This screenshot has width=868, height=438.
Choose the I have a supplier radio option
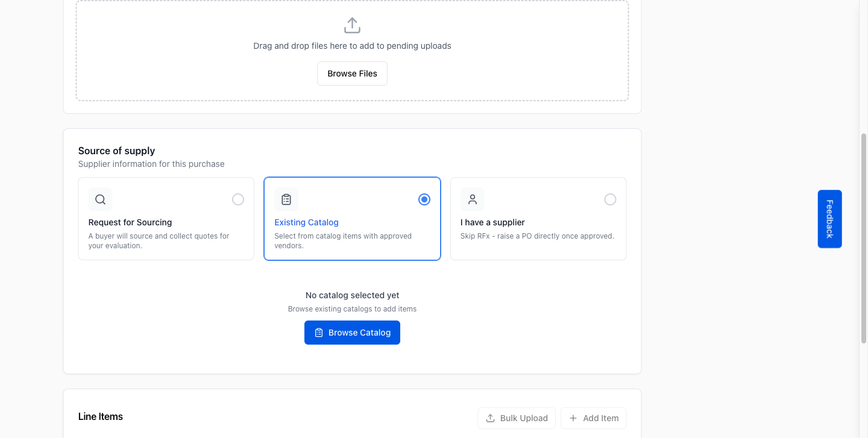pos(610,199)
